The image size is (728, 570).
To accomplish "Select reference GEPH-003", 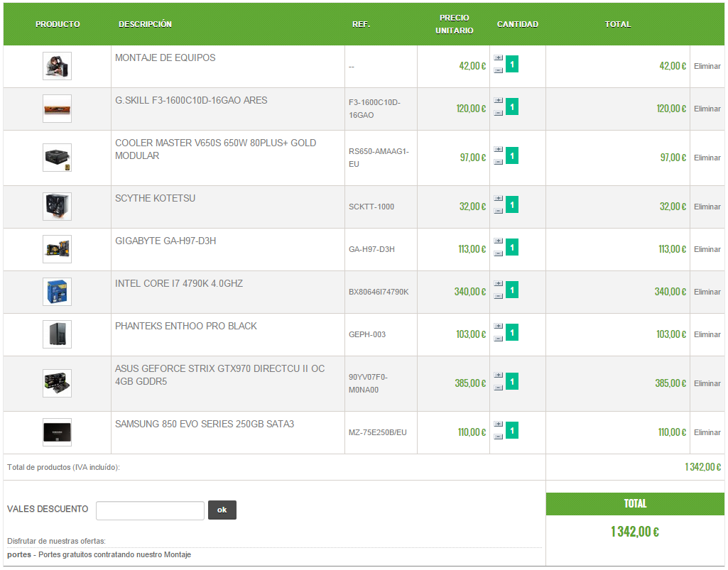I will click(x=367, y=334).
